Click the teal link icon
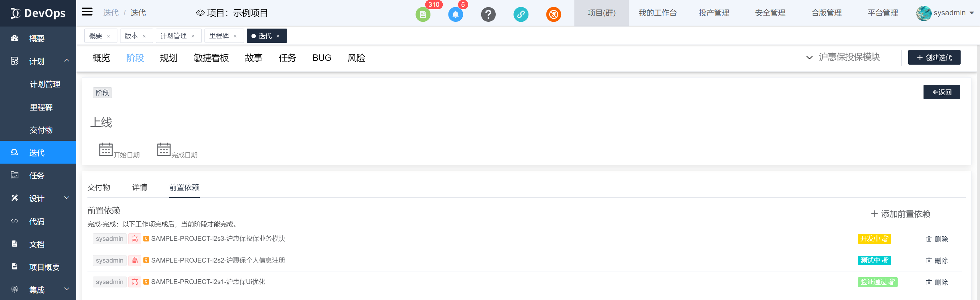Screen dimensions: 980x300 pos(521,14)
